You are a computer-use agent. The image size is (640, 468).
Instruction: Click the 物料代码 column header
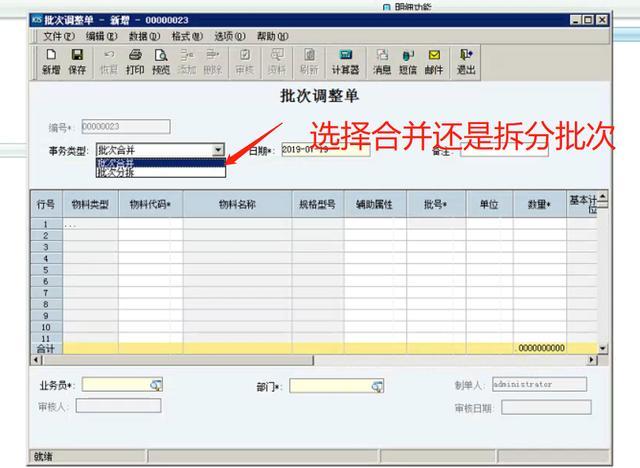[151, 204]
